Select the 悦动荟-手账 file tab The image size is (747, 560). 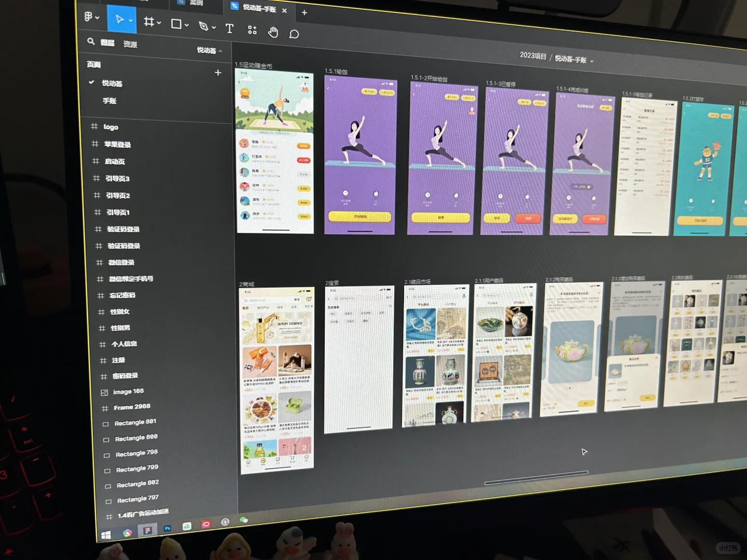(259, 8)
